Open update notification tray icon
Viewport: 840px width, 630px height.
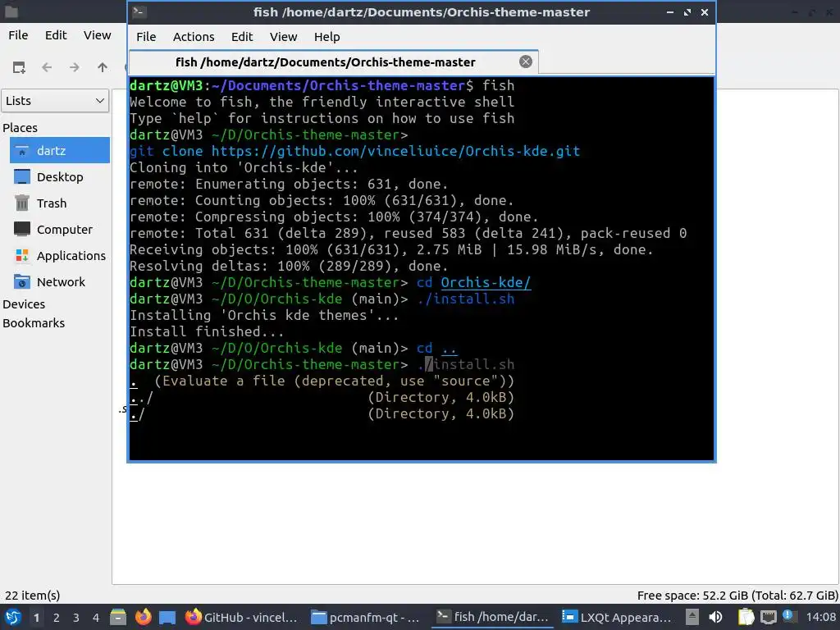click(788, 616)
